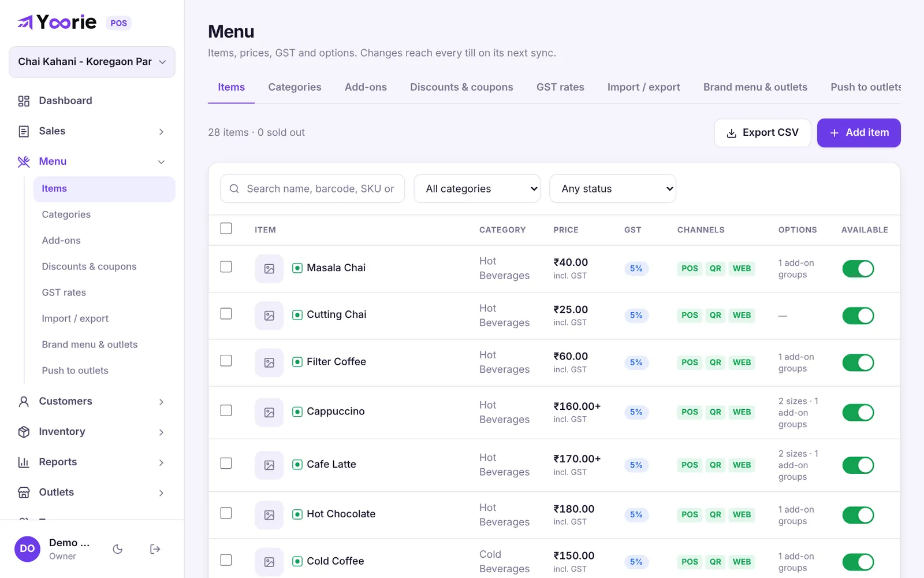Click Cafe Latte 5% GST badge
Screen dimensions: 924x578
pos(636,465)
